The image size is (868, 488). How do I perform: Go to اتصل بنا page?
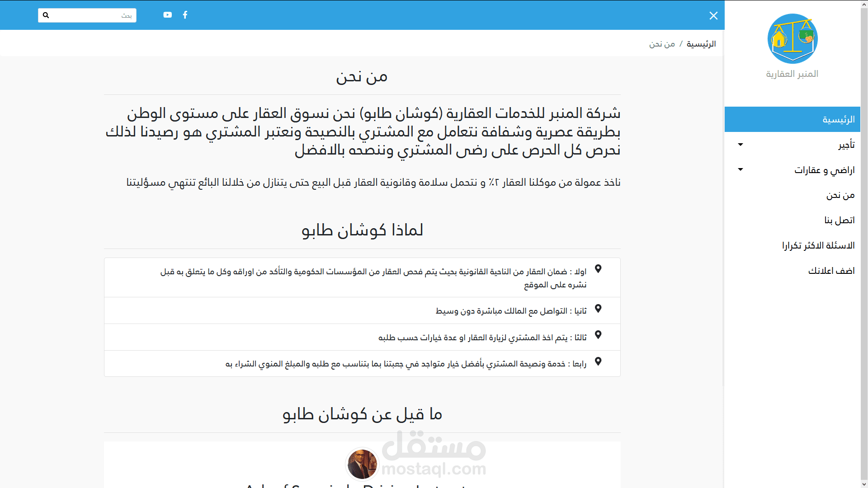coord(839,221)
